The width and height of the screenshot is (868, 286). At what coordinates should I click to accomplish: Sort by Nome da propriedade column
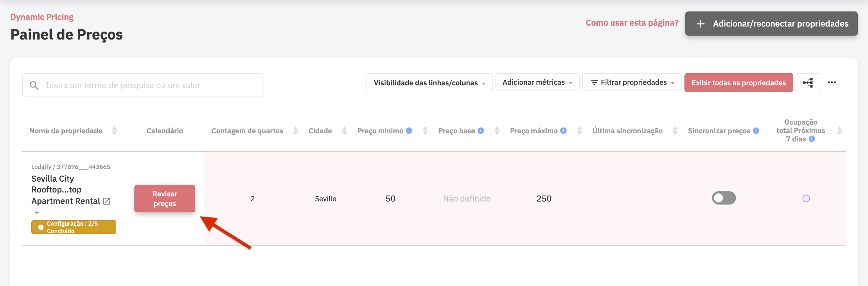coord(115,131)
